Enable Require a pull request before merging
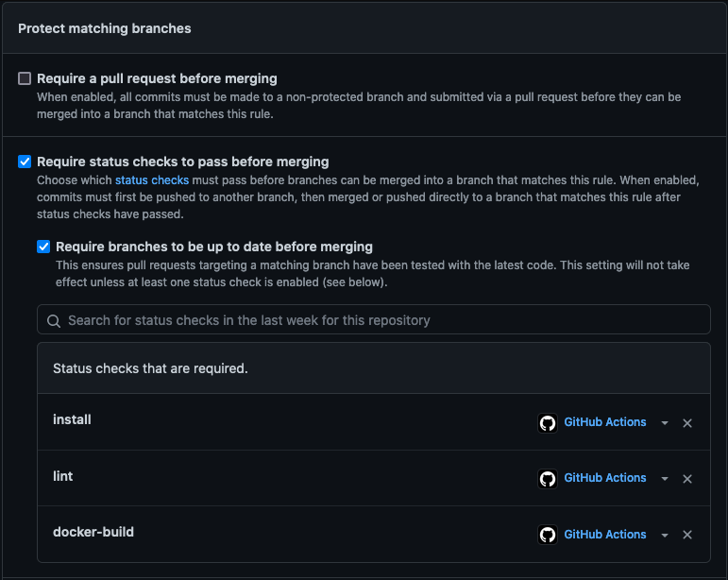Viewport: 728px width, 580px height. pos(25,78)
